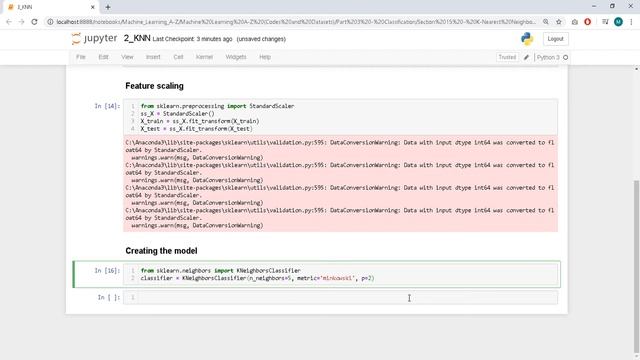The width and height of the screenshot is (640, 360).
Task: Click the scrollbar down arrow
Action: click(636, 357)
